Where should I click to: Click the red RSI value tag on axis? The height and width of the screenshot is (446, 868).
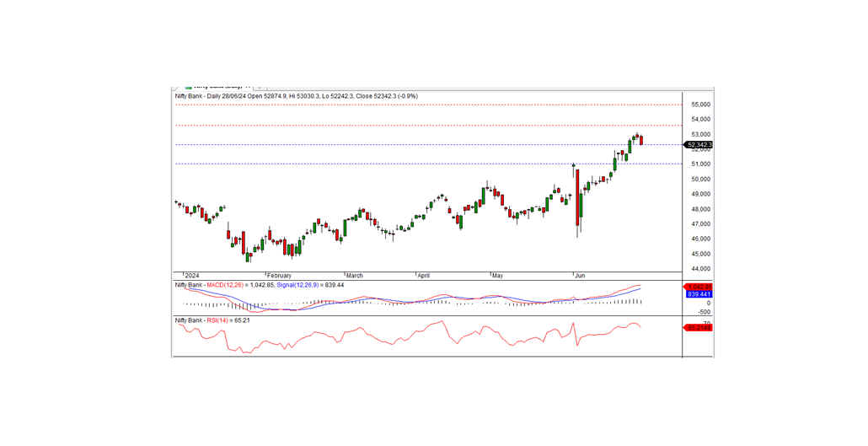tap(699, 327)
